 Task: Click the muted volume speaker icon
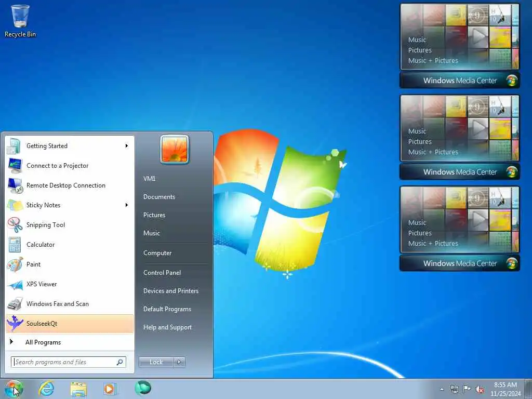pos(480,390)
